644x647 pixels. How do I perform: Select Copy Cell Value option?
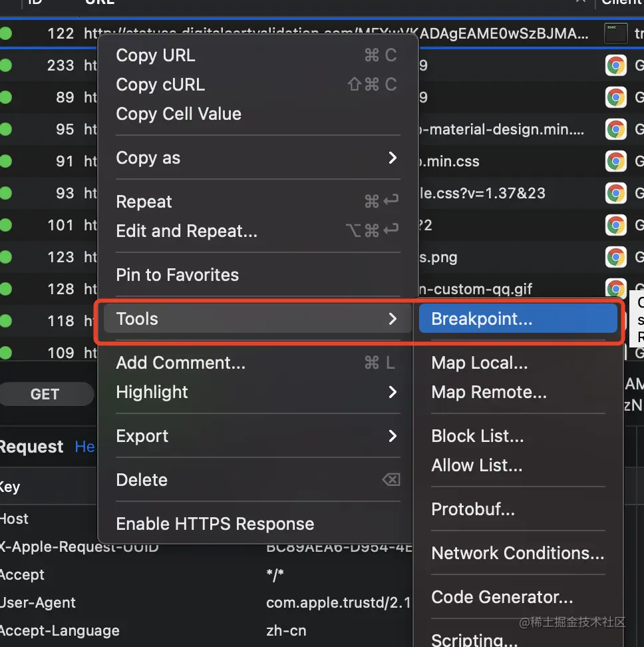click(257, 114)
